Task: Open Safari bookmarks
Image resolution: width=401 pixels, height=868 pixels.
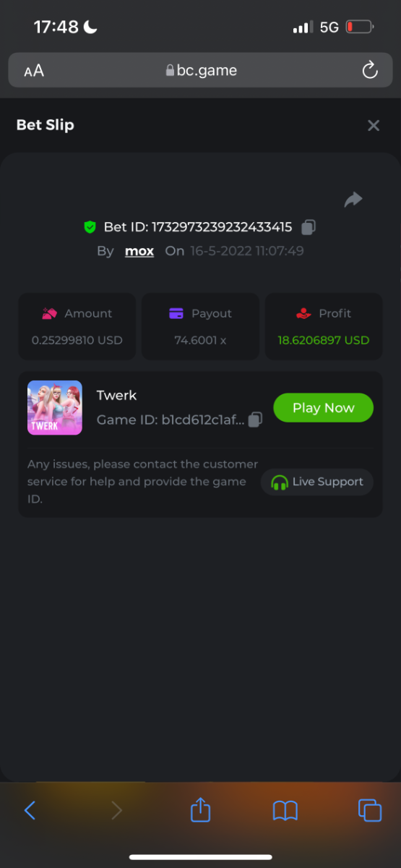Action: pos(285,811)
